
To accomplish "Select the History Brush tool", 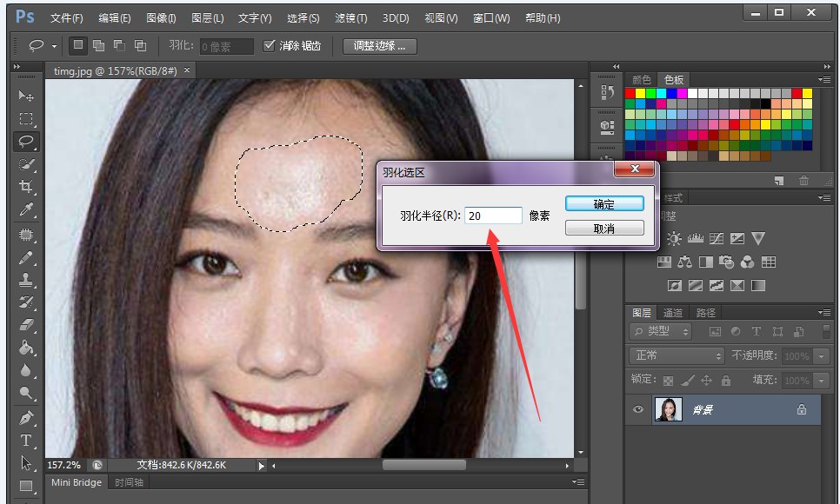I will pyautogui.click(x=26, y=302).
